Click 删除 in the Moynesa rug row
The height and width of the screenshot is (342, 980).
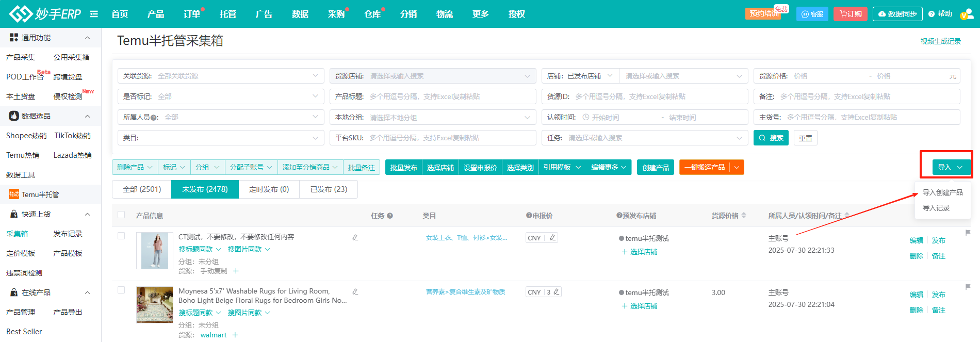pyautogui.click(x=917, y=310)
